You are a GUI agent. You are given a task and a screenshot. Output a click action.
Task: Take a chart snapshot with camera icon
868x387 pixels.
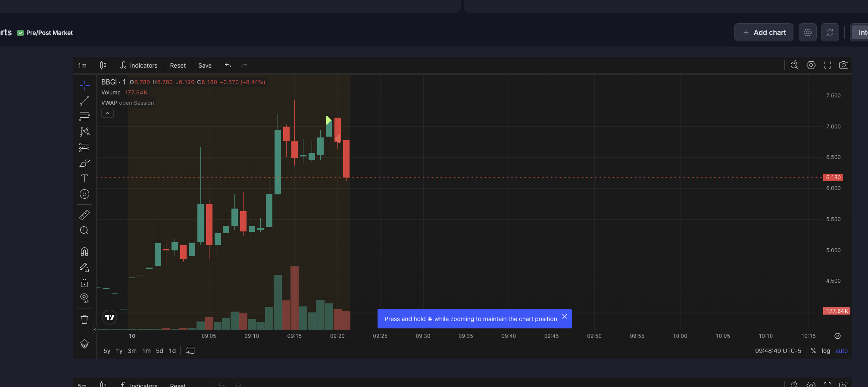click(843, 65)
